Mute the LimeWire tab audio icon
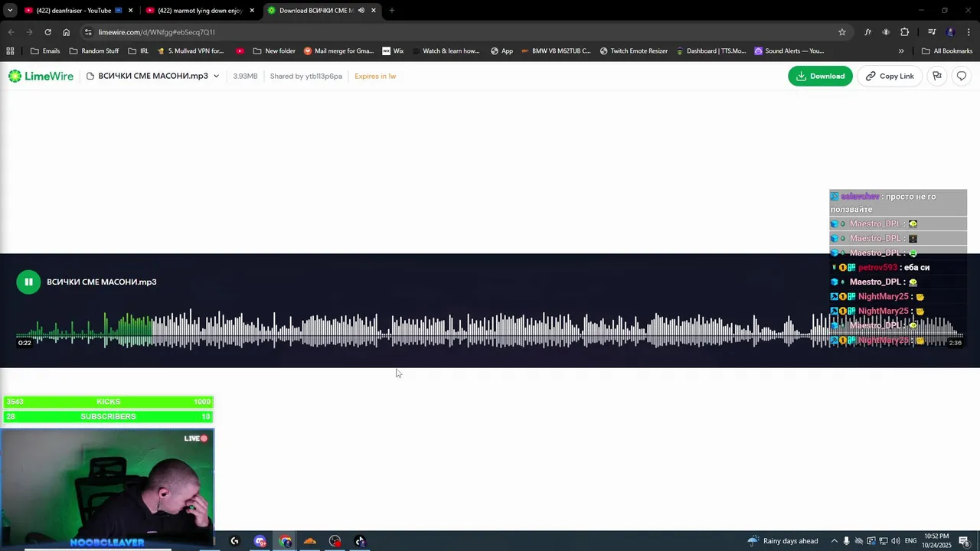980x551 pixels. coord(361,10)
